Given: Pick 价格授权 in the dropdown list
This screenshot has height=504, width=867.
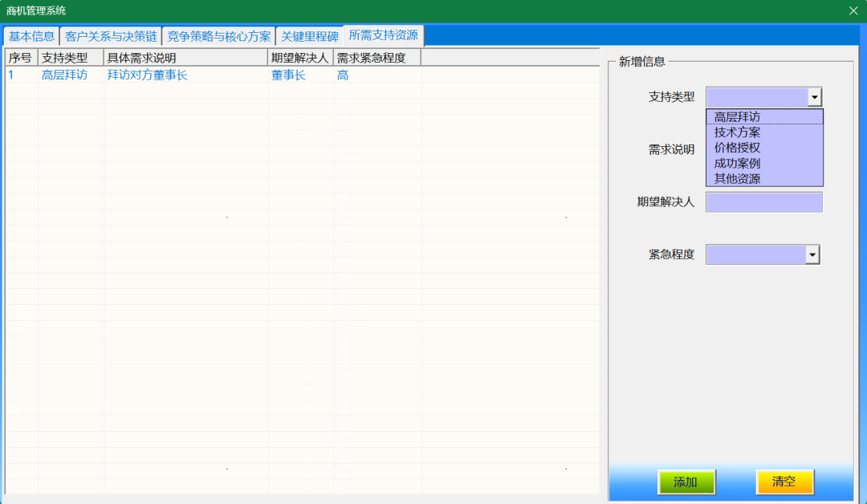Looking at the screenshot, I should click(x=765, y=148).
